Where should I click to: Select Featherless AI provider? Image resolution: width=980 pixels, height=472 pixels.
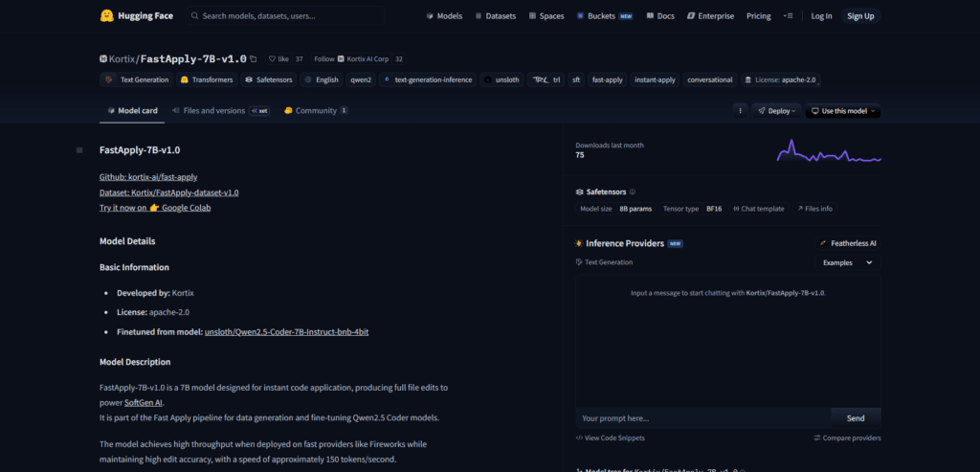[848, 243]
